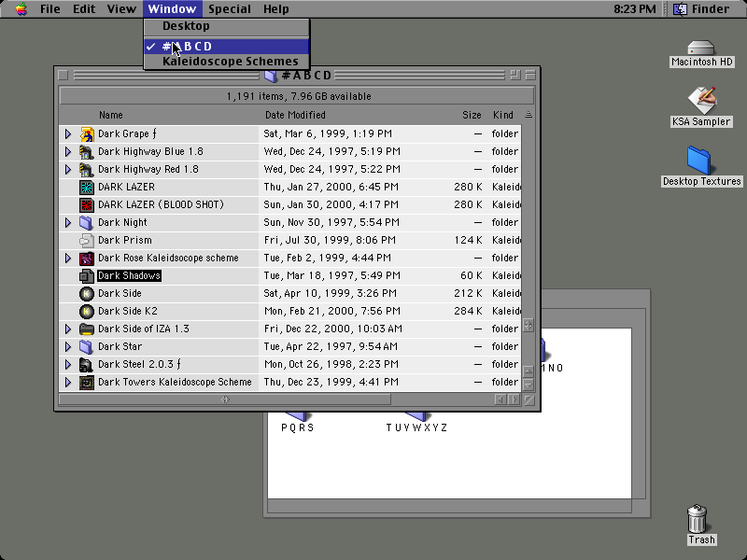Select the Dark Side K icon
This screenshot has height=560, width=747.
(x=87, y=293)
